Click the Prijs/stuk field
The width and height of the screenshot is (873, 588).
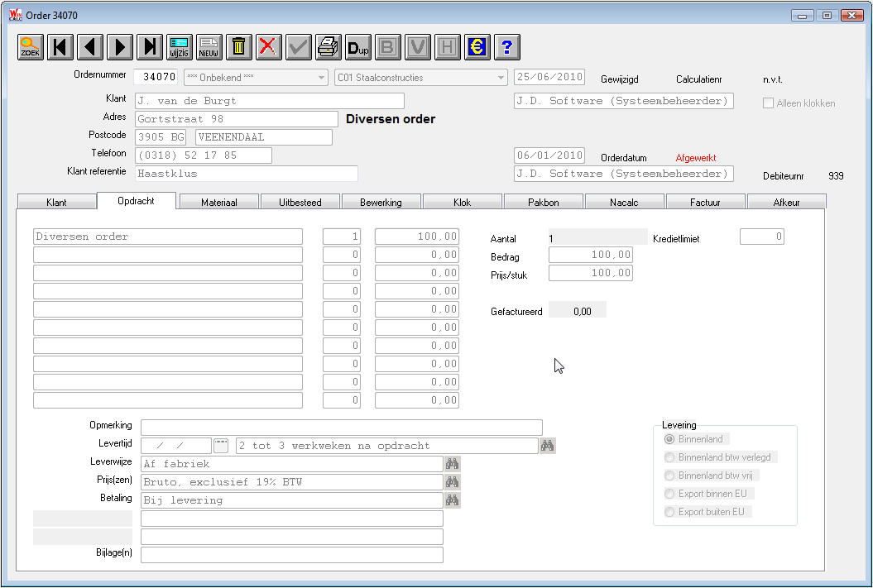point(591,273)
